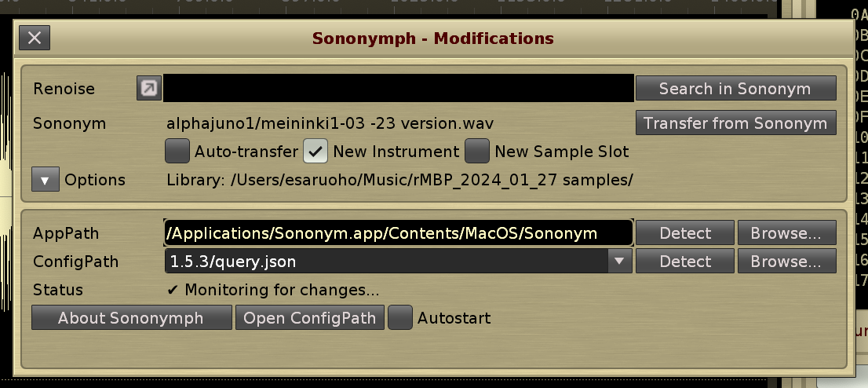
Task: Click Transfer from Sononym button
Action: coord(735,123)
